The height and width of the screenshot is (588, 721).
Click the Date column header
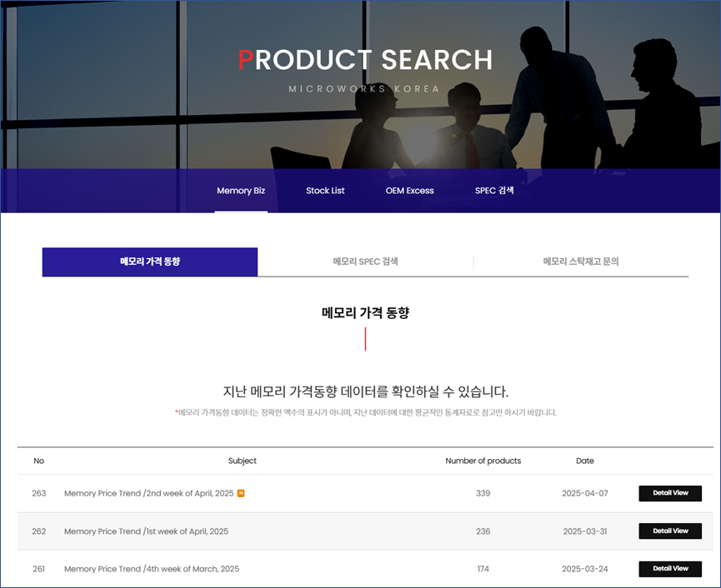pos(584,461)
